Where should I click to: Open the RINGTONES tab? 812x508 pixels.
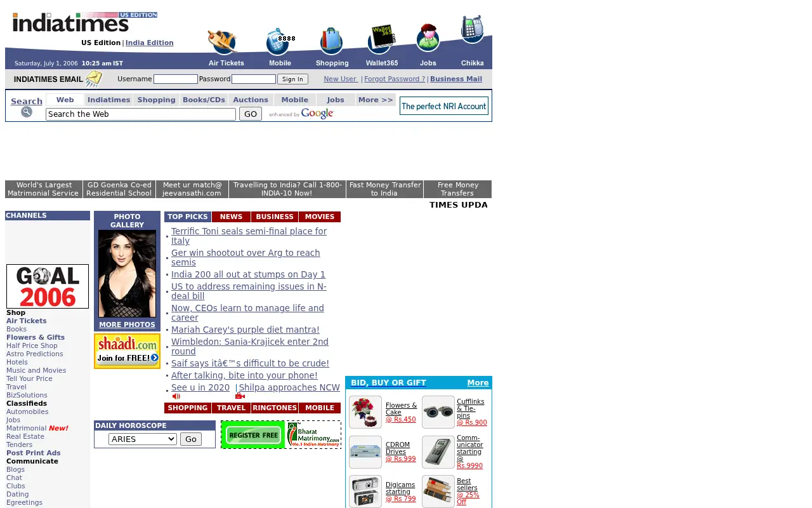[x=275, y=408]
